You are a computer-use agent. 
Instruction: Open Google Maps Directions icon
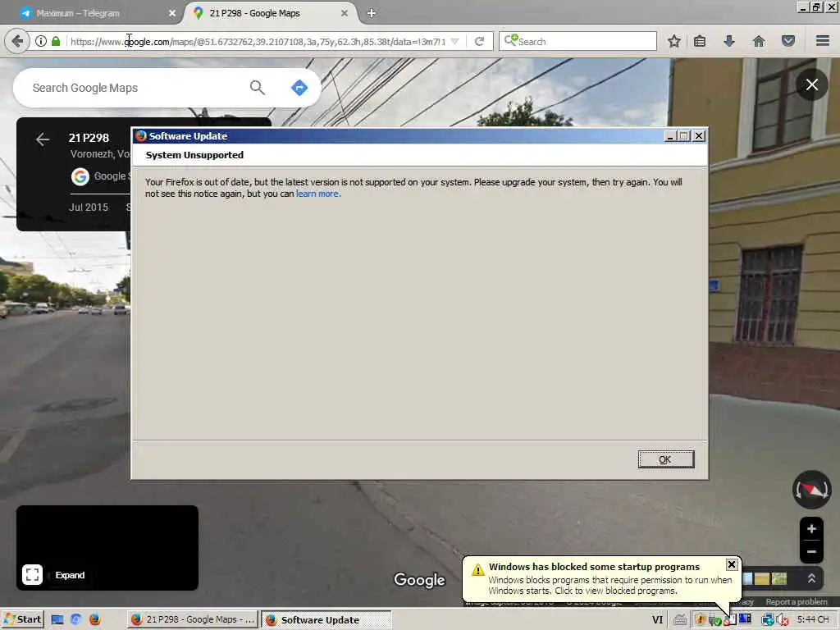[x=299, y=88]
